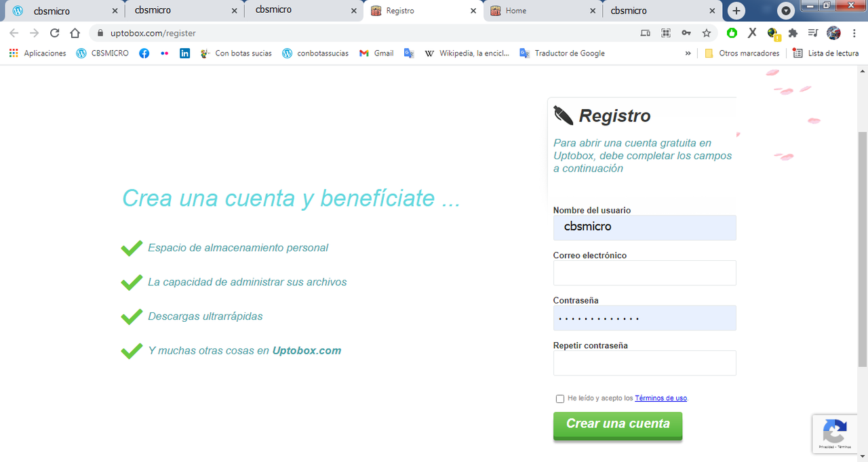The image size is (868, 462).
Task: Focus the Nombre del usuario field
Action: 644,228
